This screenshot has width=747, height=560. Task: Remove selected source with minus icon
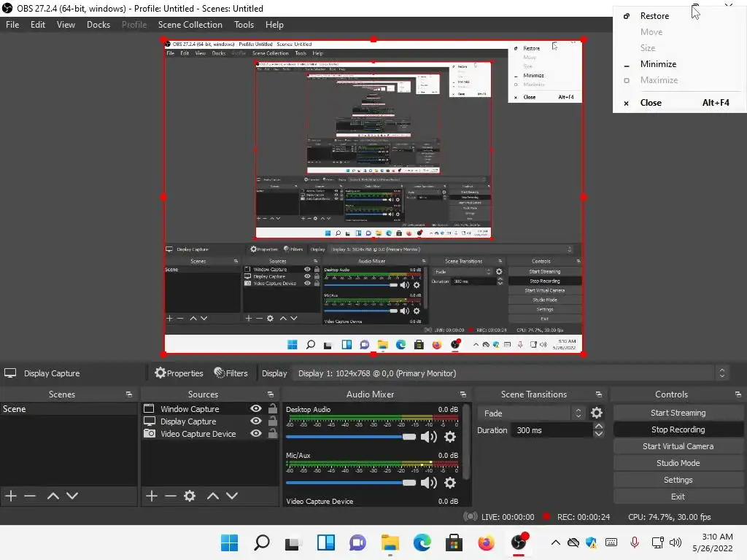(171, 496)
